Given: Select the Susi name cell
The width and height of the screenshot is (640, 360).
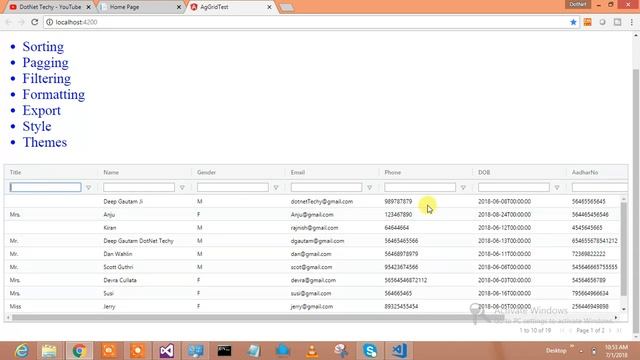Looking at the screenshot, I should 109,293.
